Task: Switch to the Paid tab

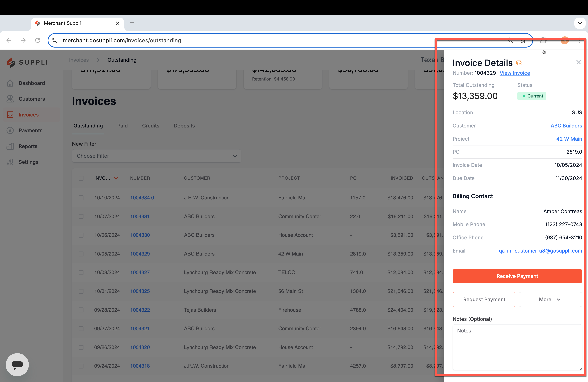Action: pos(122,126)
